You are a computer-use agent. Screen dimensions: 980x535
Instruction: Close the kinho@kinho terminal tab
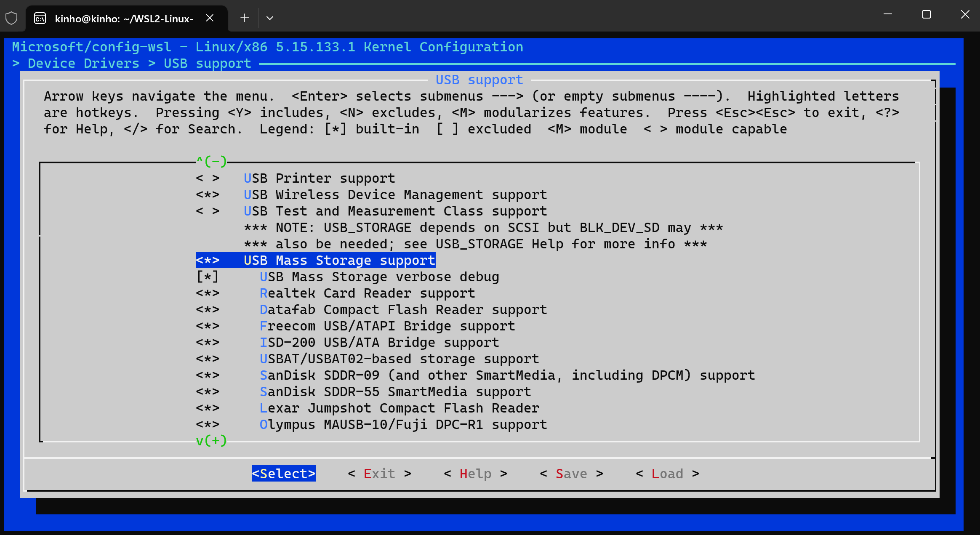pos(210,18)
